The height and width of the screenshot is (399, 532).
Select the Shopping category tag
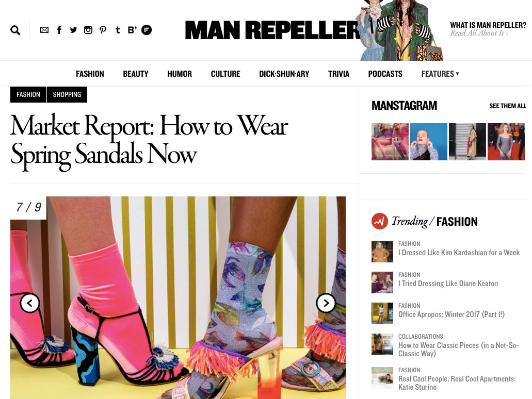67,94
